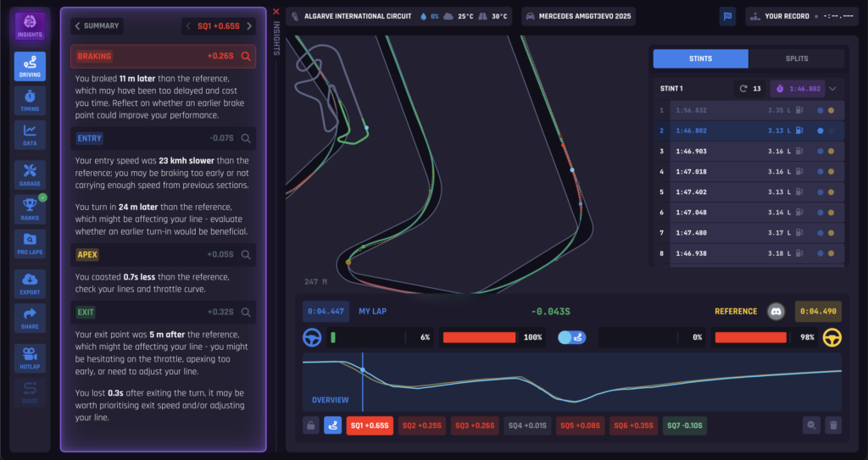Viewport: 868px width, 460px height.
Task: Switch to the Splits tab
Action: [797, 58]
